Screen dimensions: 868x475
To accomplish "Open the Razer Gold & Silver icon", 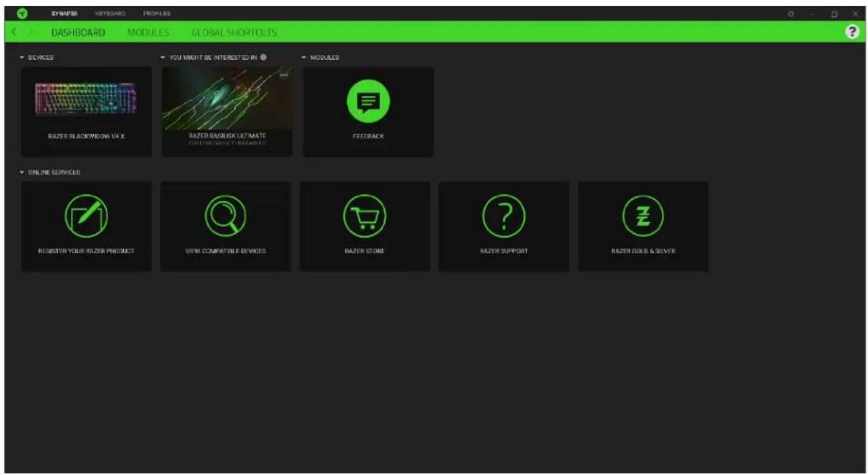I will [643, 216].
